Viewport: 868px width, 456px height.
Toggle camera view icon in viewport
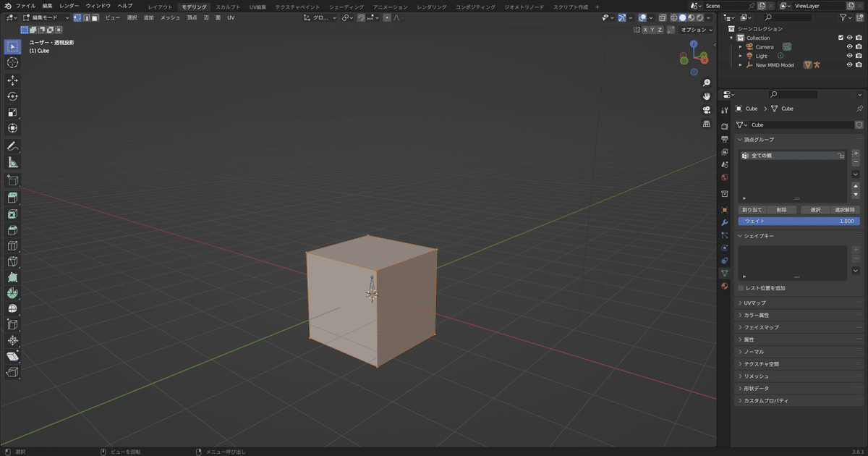(707, 110)
